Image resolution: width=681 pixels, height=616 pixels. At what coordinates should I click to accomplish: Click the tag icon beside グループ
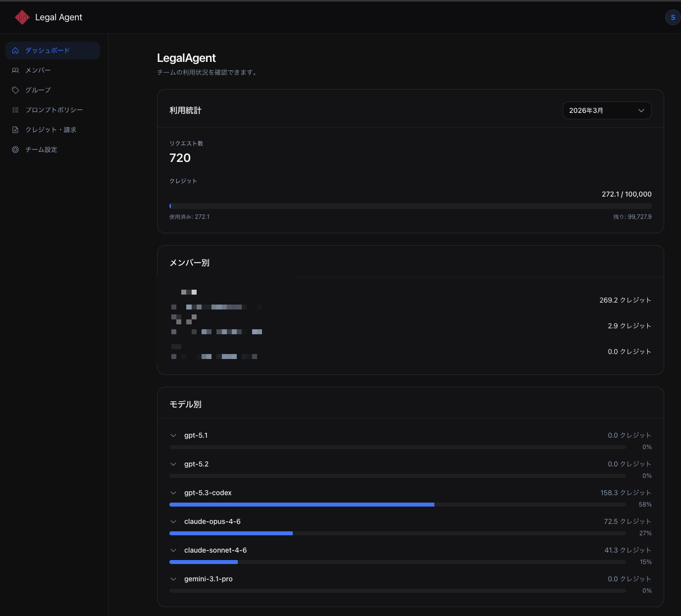pyautogui.click(x=15, y=90)
